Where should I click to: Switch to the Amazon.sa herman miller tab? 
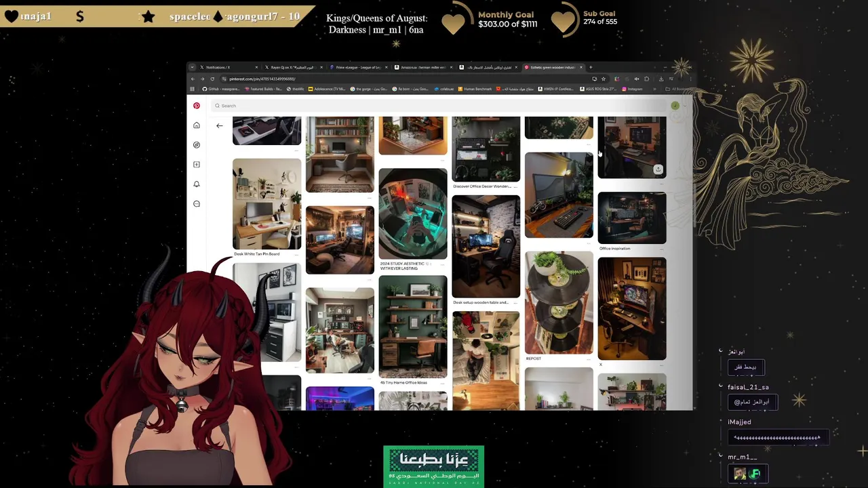(423, 67)
